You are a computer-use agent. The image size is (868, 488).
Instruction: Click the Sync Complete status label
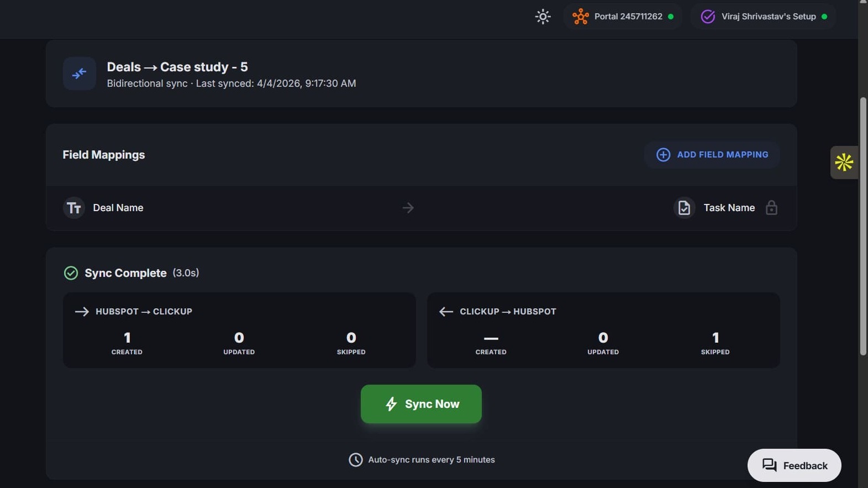tap(125, 273)
